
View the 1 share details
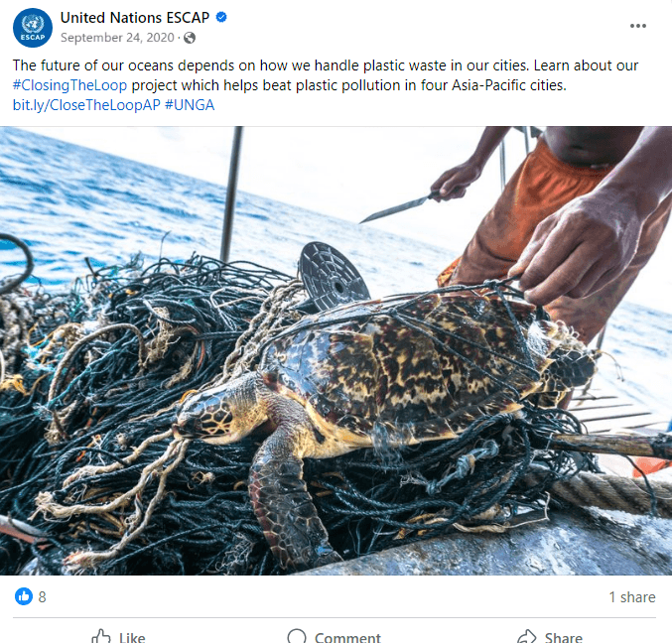coord(632,596)
